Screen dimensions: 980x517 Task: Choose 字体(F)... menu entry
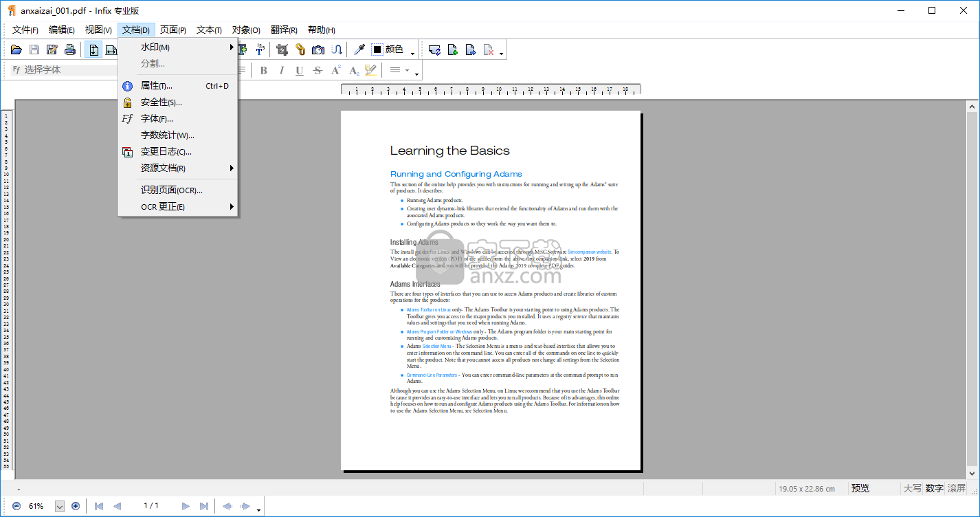tap(178, 119)
